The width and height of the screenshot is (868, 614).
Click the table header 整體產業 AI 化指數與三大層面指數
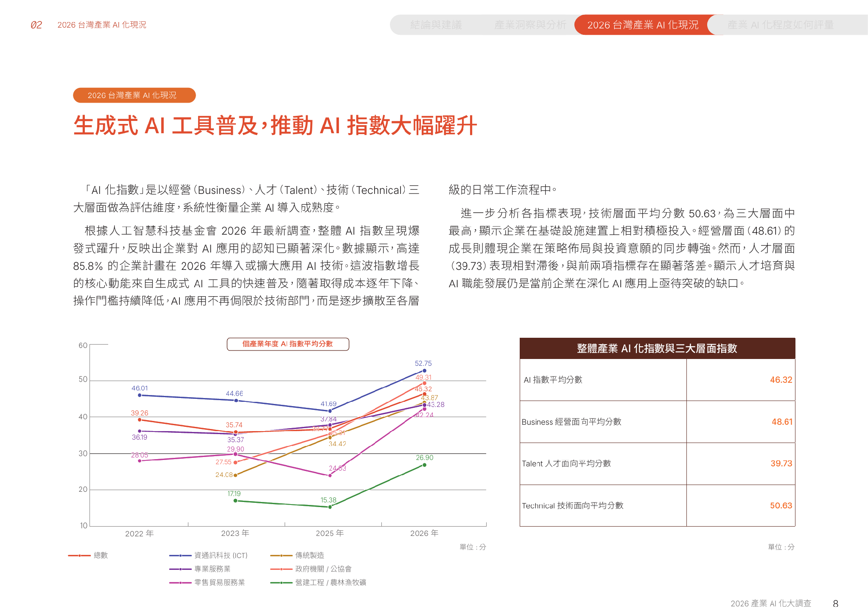pyautogui.click(x=657, y=348)
